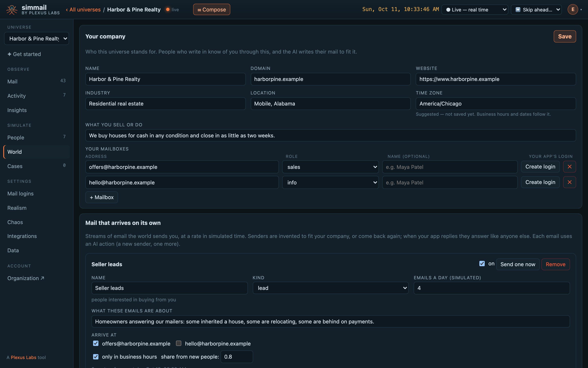Click the simulated clock date and time

click(400, 9)
